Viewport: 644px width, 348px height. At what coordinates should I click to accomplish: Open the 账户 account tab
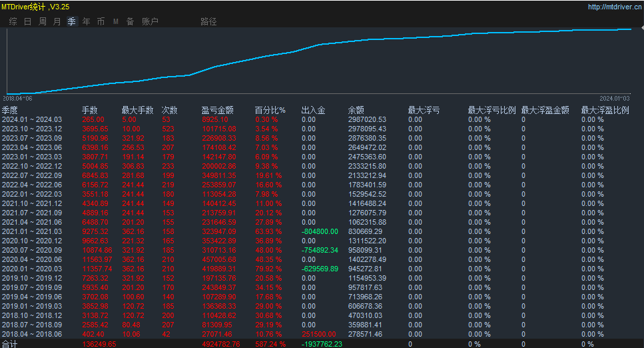point(150,21)
